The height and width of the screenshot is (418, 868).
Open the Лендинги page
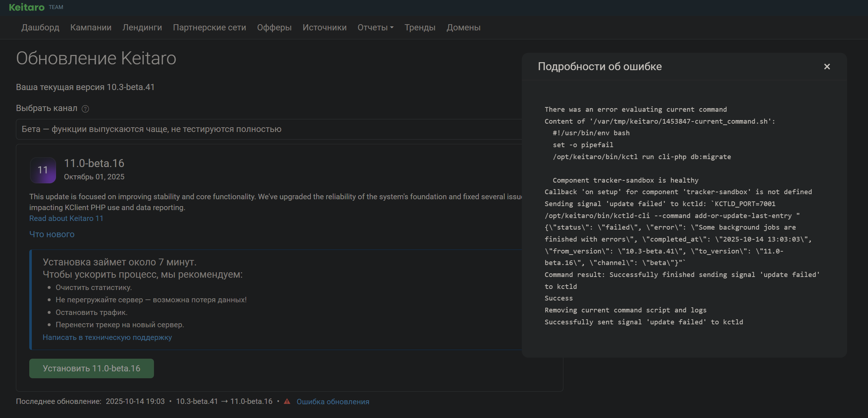coord(142,27)
